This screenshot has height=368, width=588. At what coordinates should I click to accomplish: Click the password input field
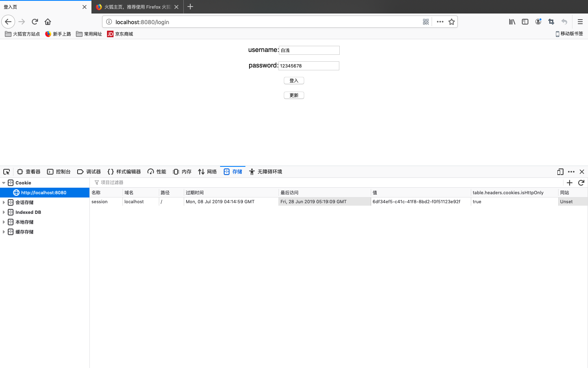tap(309, 66)
